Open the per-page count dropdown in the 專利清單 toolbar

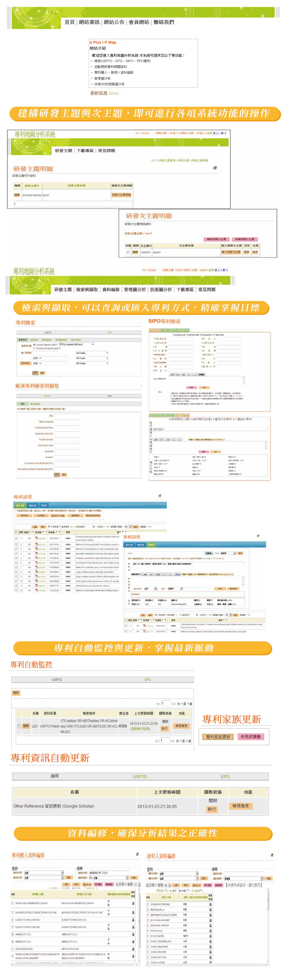coord(128,527)
